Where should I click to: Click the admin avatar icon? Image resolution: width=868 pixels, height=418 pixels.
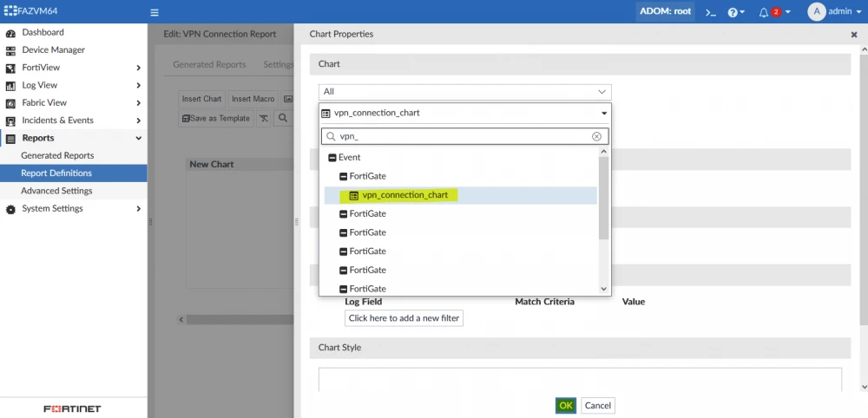point(817,11)
